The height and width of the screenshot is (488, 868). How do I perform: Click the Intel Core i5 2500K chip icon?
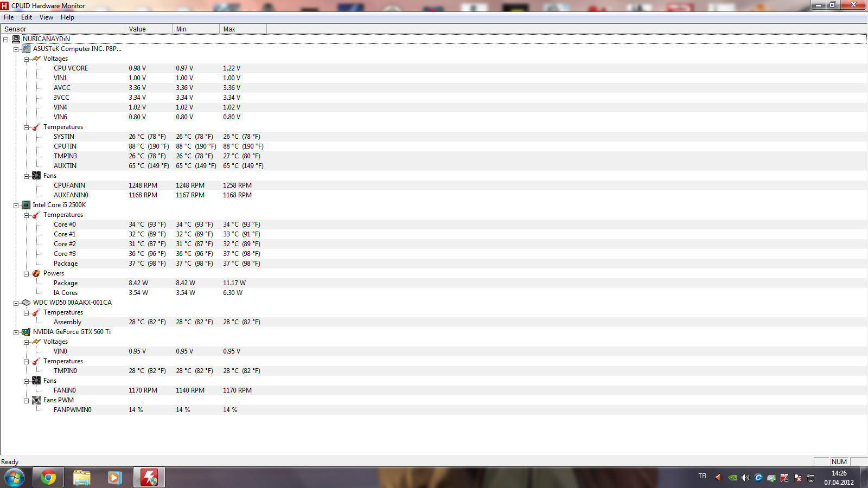pyautogui.click(x=26, y=205)
